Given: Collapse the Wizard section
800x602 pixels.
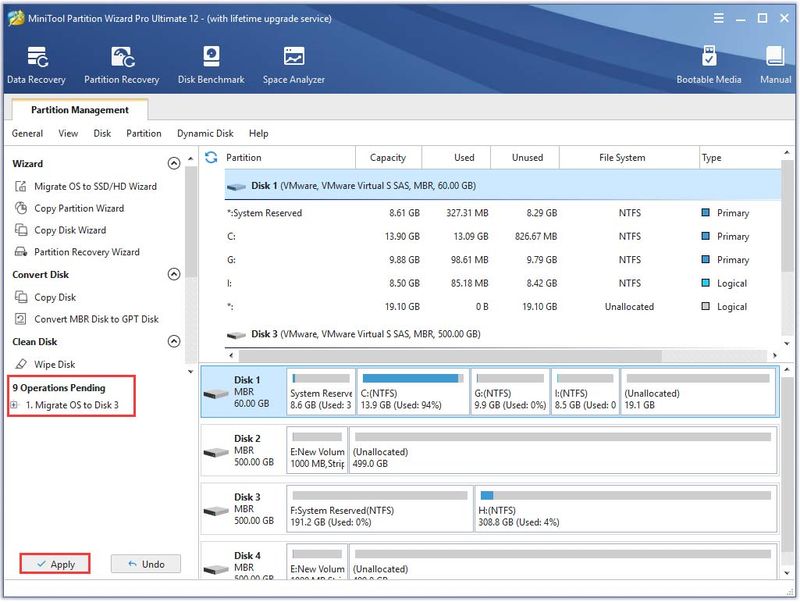Looking at the screenshot, I should pos(174,163).
